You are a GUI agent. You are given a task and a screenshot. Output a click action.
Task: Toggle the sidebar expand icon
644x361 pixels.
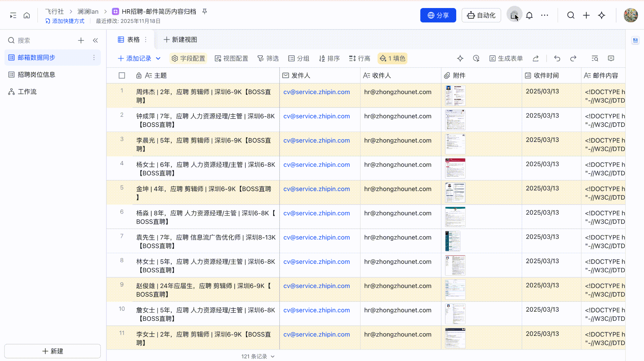13,15
